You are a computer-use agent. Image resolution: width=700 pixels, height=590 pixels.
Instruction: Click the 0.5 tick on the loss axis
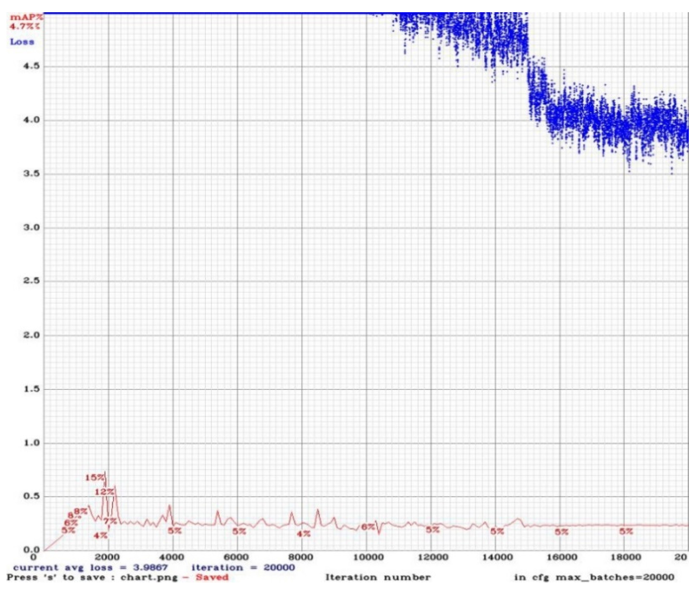tap(31, 496)
